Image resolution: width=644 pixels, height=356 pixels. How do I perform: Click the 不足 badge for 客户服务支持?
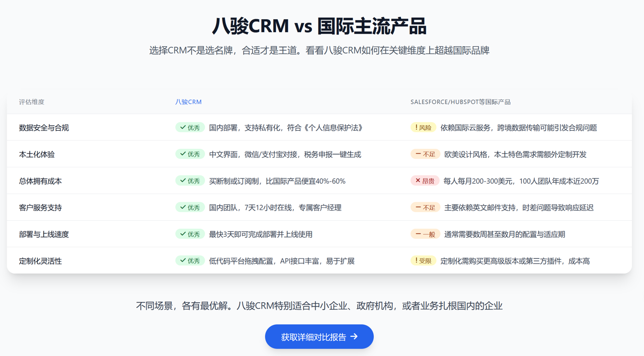[425, 207]
